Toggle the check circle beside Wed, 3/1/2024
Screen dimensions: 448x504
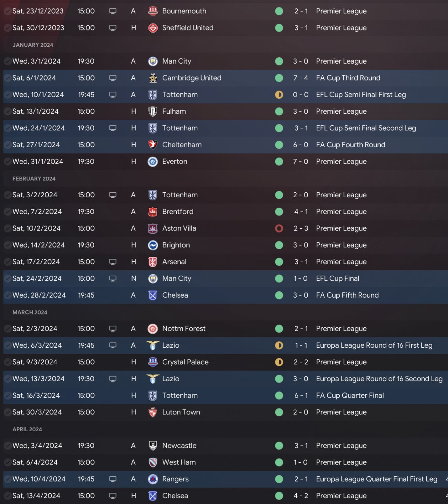pyautogui.click(x=7, y=61)
